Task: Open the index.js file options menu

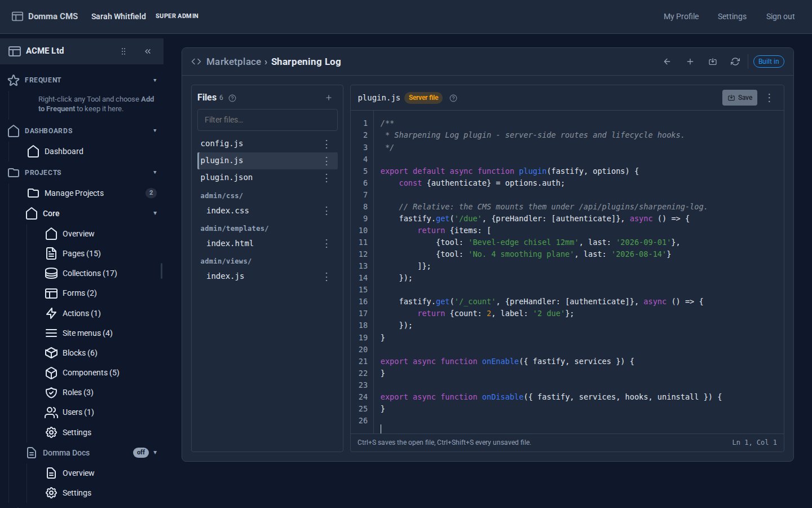Action: pyautogui.click(x=326, y=277)
